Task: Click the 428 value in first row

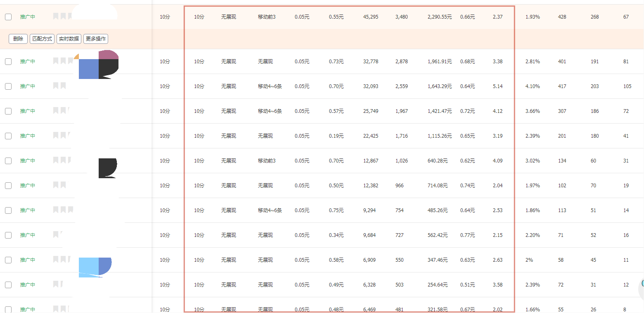Action: [x=562, y=17]
